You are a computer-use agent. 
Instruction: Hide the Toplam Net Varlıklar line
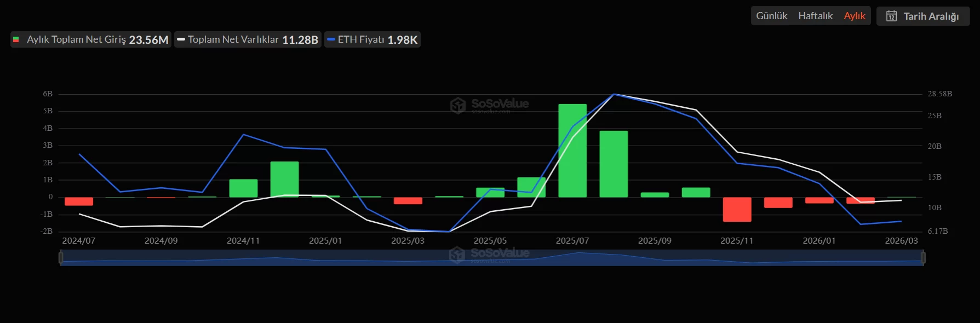(248, 39)
